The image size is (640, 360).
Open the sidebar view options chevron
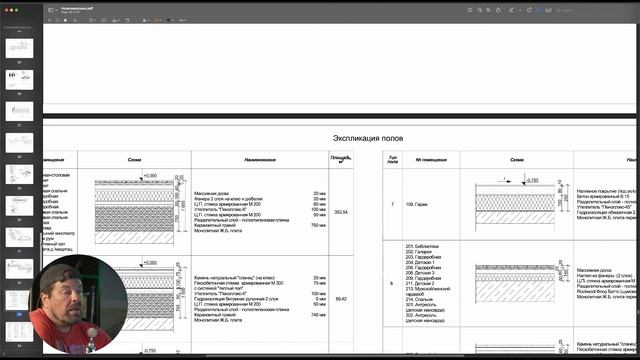point(56,10)
